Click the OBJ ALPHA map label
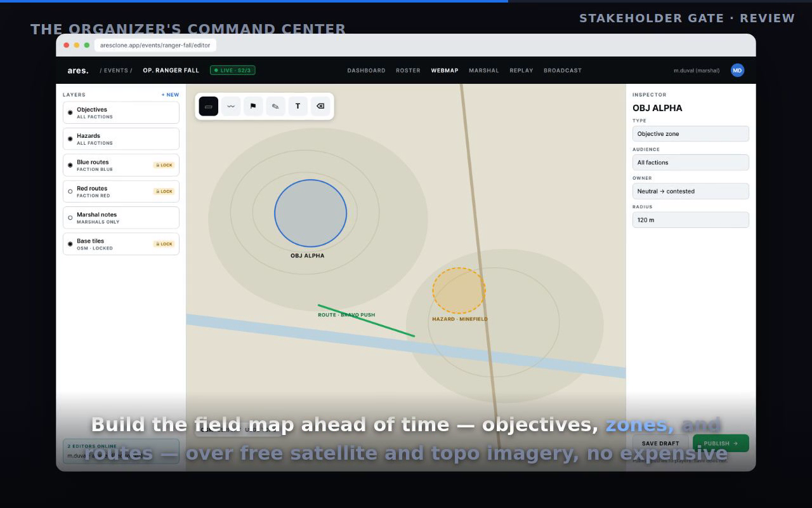This screenshot has width=812, height=508. [x=308, y=256]
